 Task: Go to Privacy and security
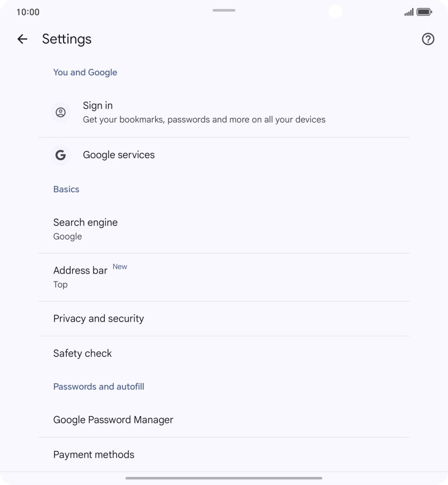[x=99, y=318]
